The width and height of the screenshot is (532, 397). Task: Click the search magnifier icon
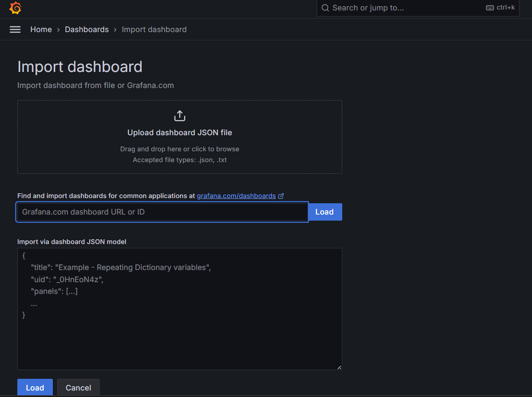(x=325, y=8)
